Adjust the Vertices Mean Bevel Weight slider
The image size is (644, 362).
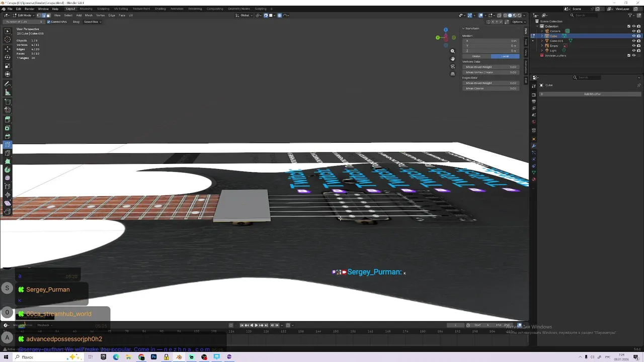tap(491, 67)
